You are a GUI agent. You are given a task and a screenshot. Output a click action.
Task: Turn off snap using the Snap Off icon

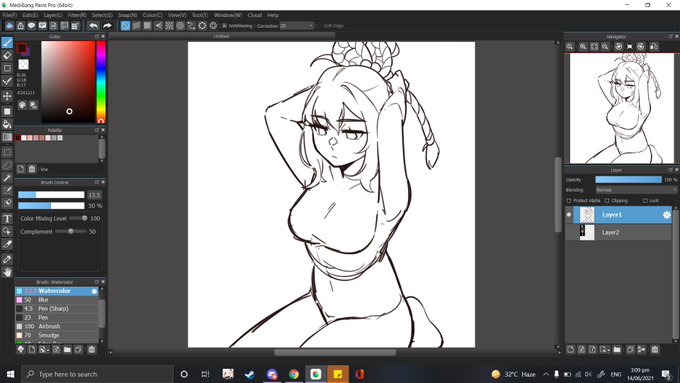(x=125, y=26)
